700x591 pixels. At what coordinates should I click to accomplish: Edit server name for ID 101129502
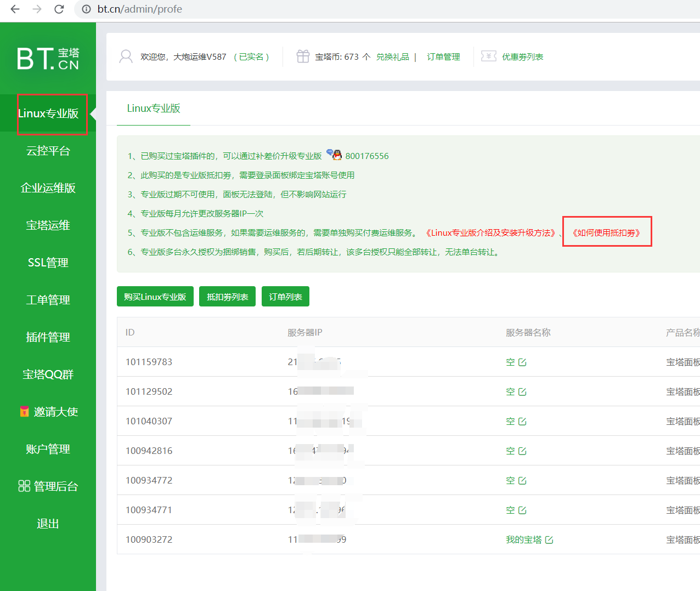point(522,392)
